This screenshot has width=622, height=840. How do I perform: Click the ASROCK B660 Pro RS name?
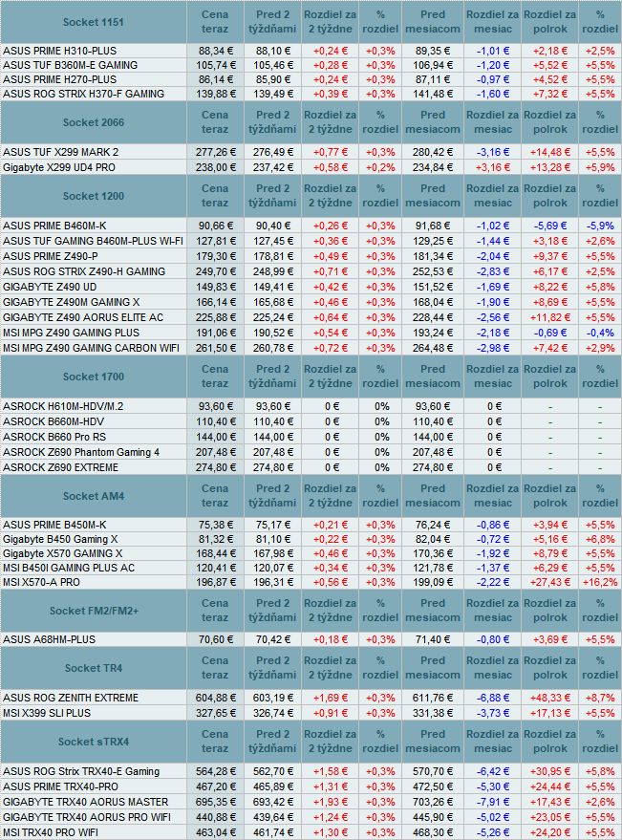[54, 436]
